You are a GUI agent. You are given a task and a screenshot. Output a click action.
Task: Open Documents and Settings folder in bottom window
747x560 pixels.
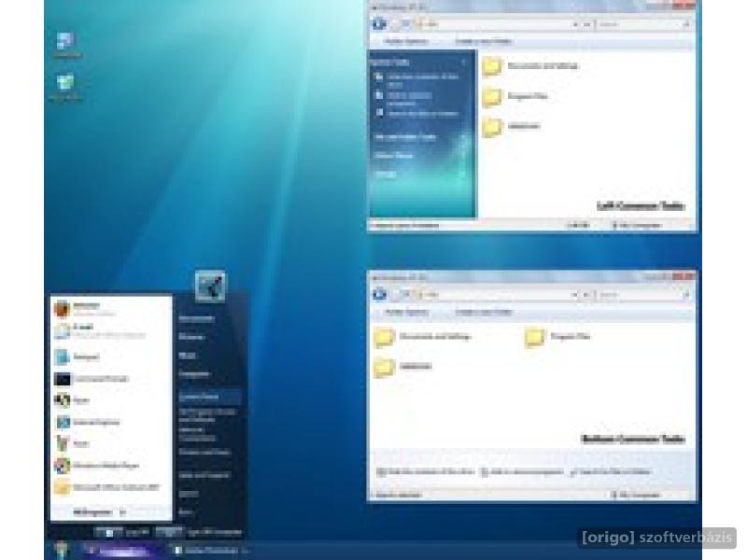422,337
